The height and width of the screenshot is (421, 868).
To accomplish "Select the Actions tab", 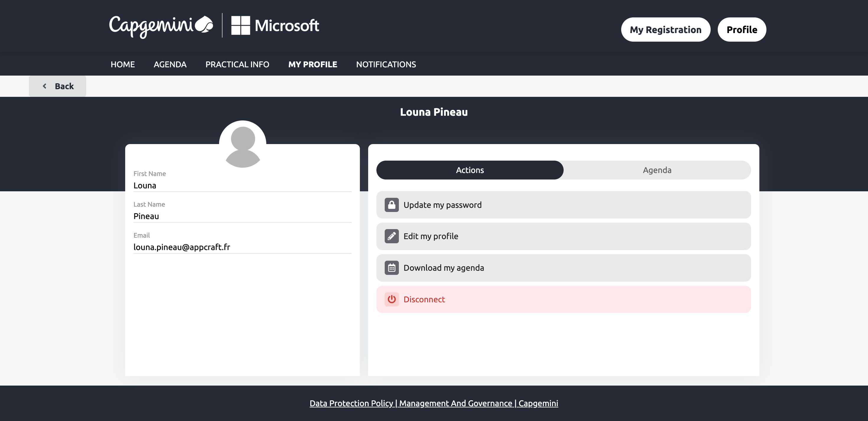I will tap(470, 170).
